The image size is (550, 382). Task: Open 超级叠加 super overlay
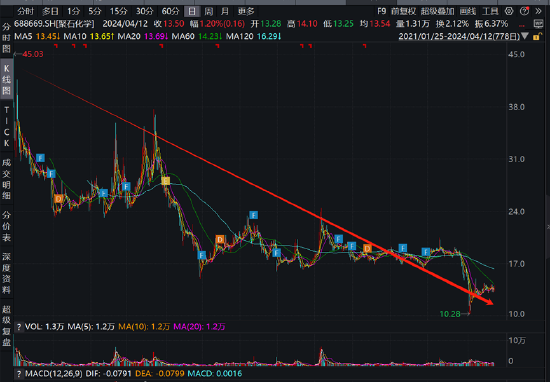(x=437, y=12)
